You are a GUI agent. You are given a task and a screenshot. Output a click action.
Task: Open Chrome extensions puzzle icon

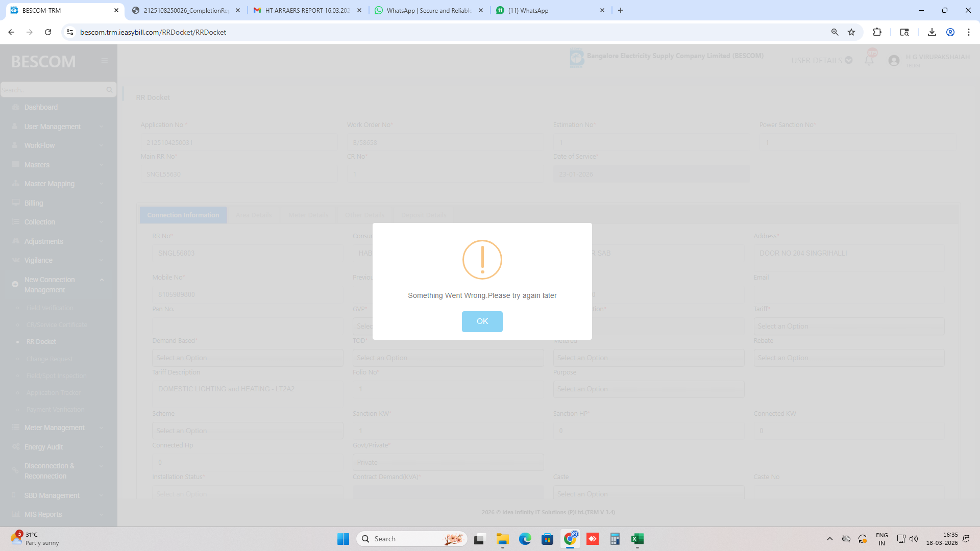point(877,32)
